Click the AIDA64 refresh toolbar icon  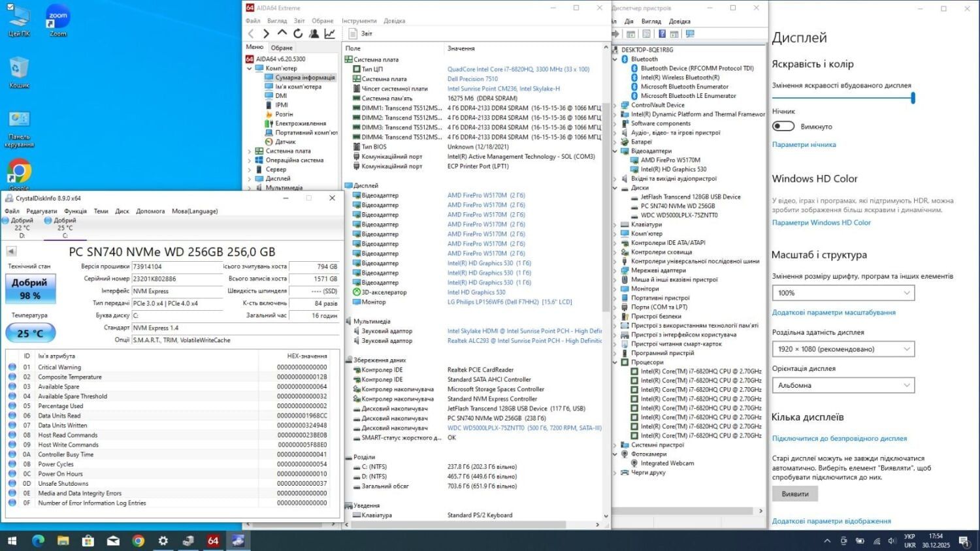tap(298, 33)
